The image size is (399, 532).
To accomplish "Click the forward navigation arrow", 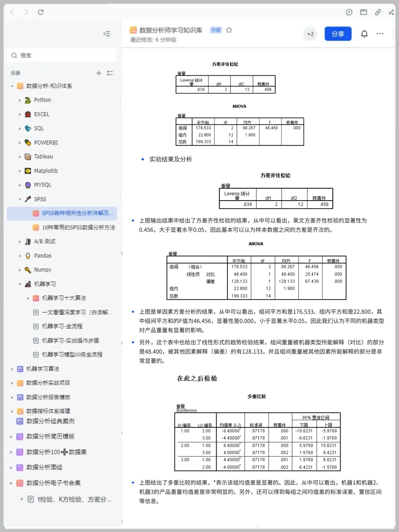I will [x=26, y=12].
